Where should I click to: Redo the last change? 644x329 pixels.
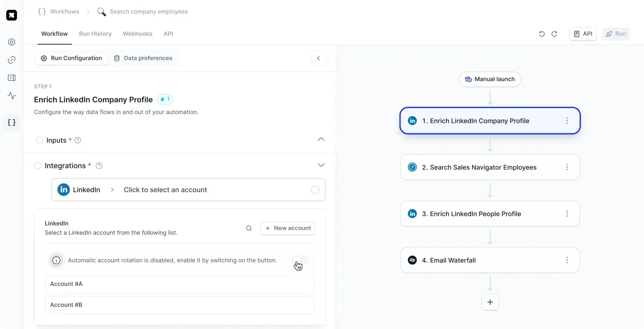(x=554, y=34)
